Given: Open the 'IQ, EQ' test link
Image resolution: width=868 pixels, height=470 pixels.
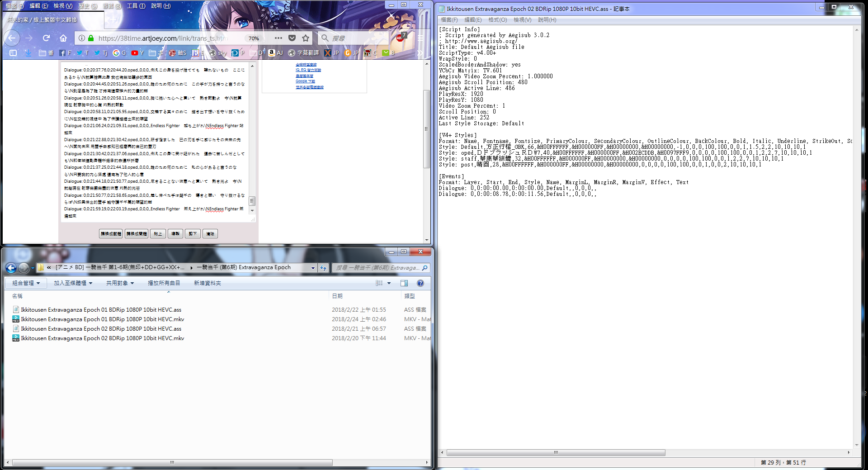Looking at the screenshot, I should 308,70.
